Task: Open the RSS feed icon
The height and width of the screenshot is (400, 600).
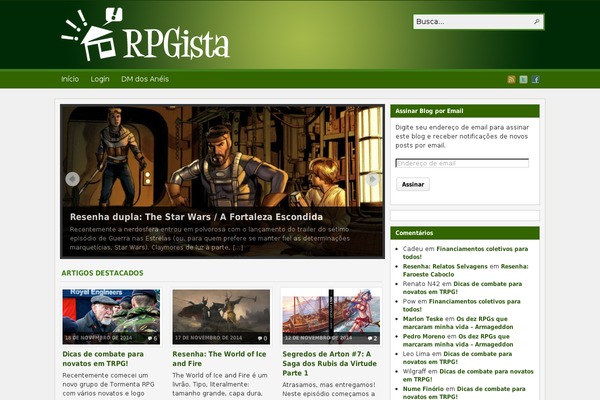Action: pos(511,79)
